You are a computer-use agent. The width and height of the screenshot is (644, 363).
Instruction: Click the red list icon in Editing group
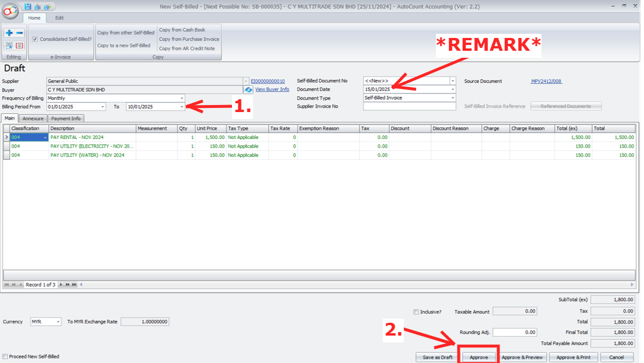(x=19, y=46)
